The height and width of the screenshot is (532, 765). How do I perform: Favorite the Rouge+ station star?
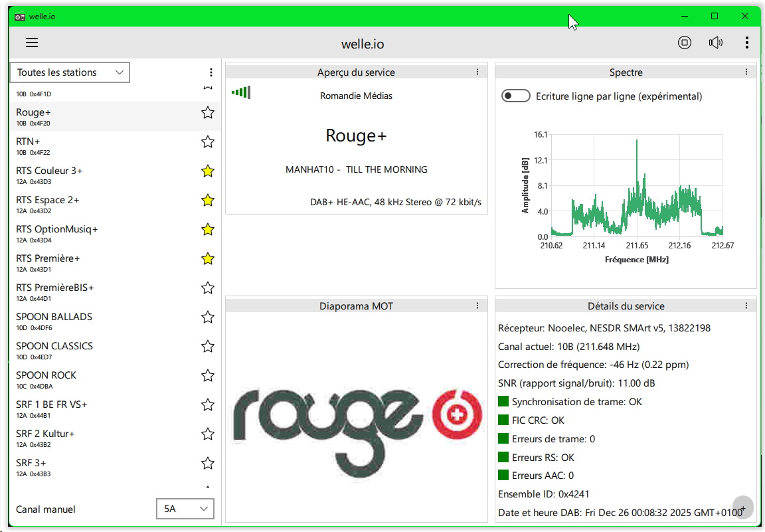point(208,113)
